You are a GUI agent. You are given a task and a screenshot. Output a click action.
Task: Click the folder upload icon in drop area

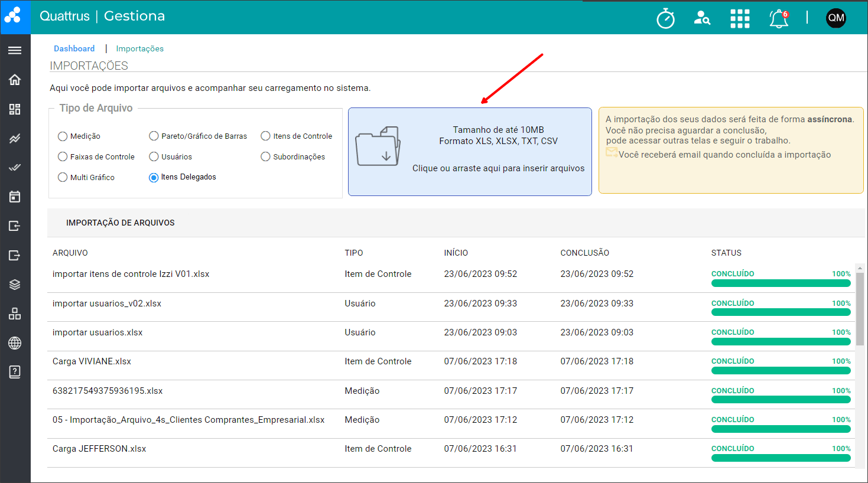tap(378, 146)
